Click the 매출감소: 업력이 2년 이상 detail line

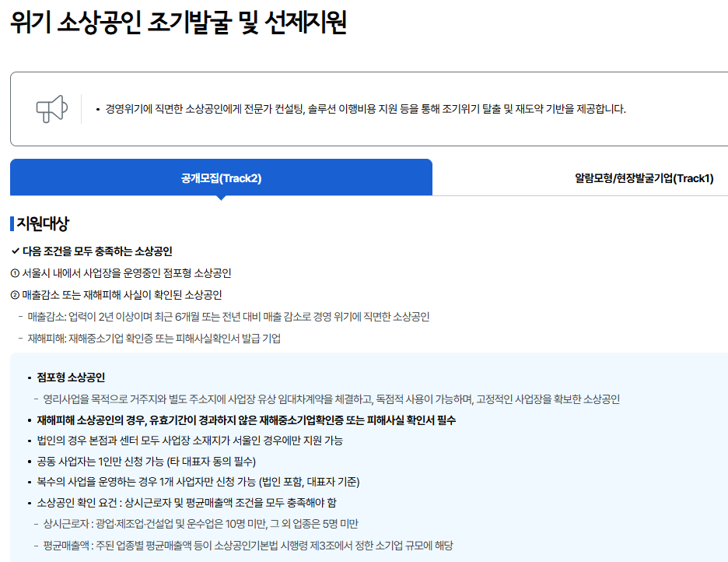228,317
